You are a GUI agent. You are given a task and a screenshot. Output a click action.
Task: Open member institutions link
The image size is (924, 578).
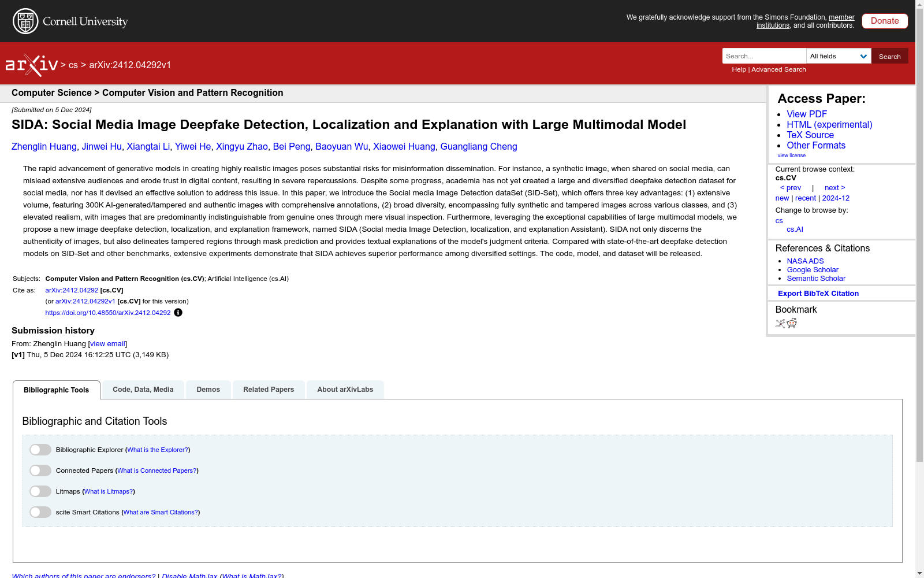tap(806, 21)
